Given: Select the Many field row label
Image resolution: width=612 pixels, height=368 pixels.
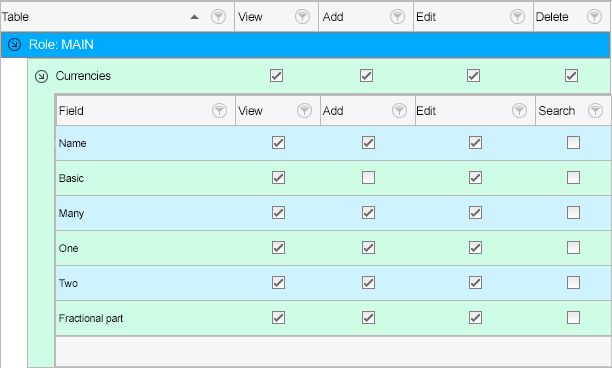Looking at the screenshot, I should point(71,213).
